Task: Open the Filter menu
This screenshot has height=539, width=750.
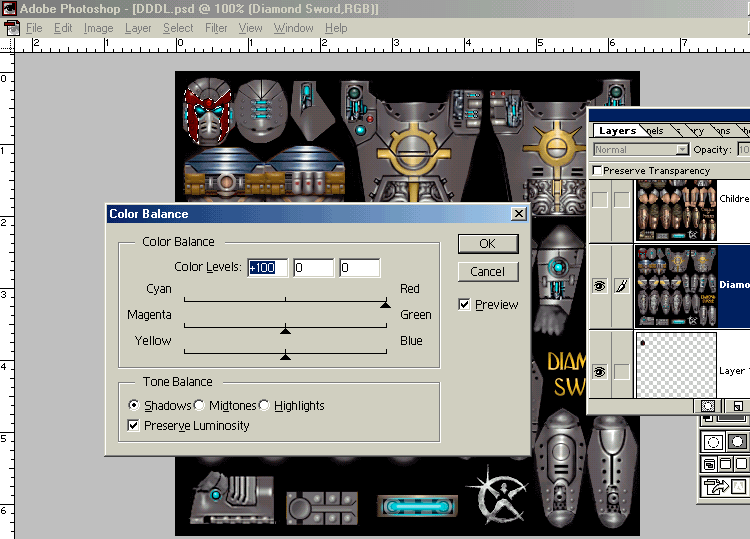Action: tap(216, 28)
